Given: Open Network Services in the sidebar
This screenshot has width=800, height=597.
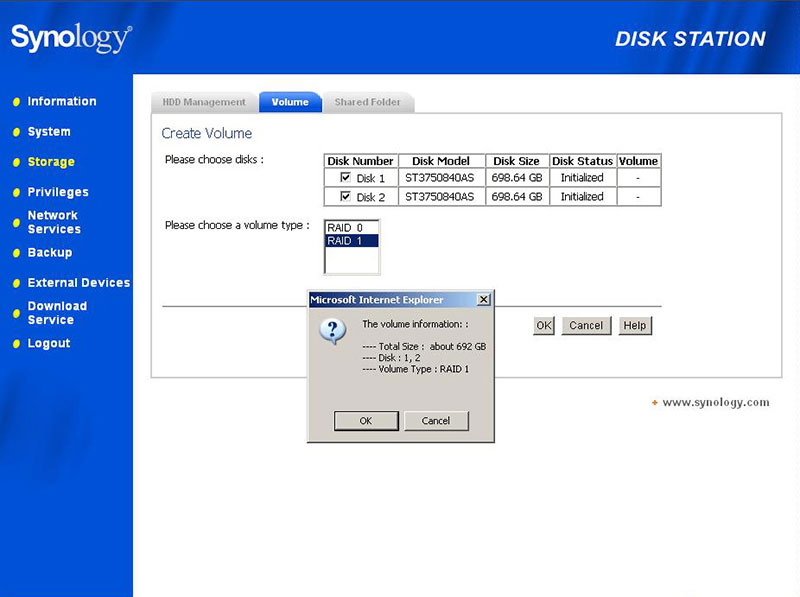Looking at the screenshot, I should [x=54, y=222].
